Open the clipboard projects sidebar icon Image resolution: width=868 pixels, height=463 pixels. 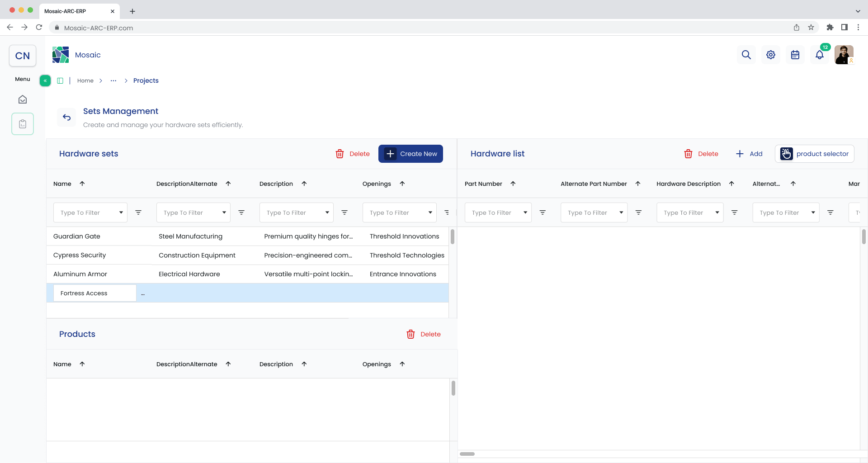point(23,124)
